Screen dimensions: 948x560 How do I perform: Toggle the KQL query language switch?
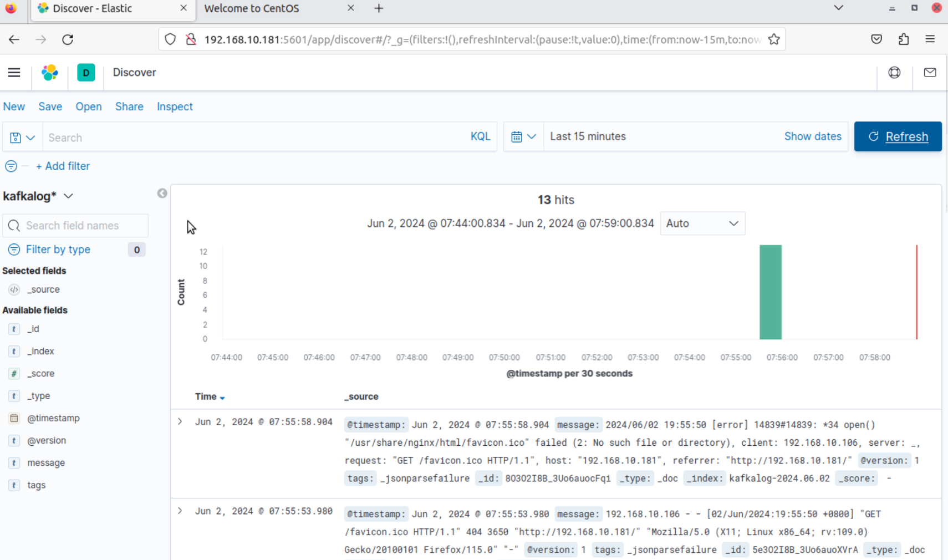click(x=480, y=137)
